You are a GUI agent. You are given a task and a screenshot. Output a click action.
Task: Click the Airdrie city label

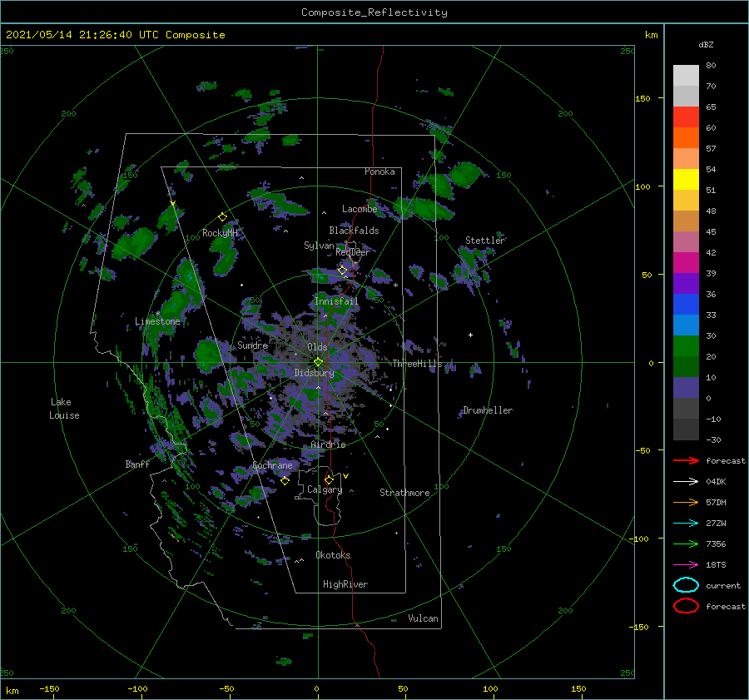click(328, 444)
